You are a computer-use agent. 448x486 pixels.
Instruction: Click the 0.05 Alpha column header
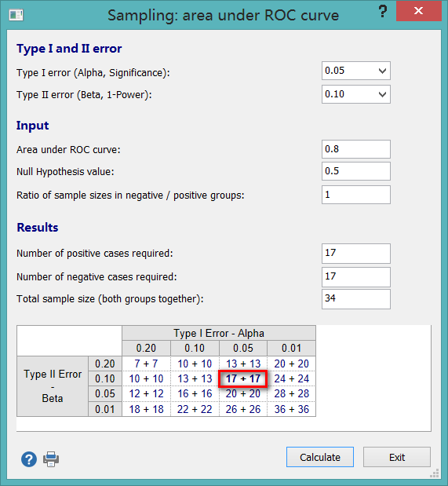243,348
